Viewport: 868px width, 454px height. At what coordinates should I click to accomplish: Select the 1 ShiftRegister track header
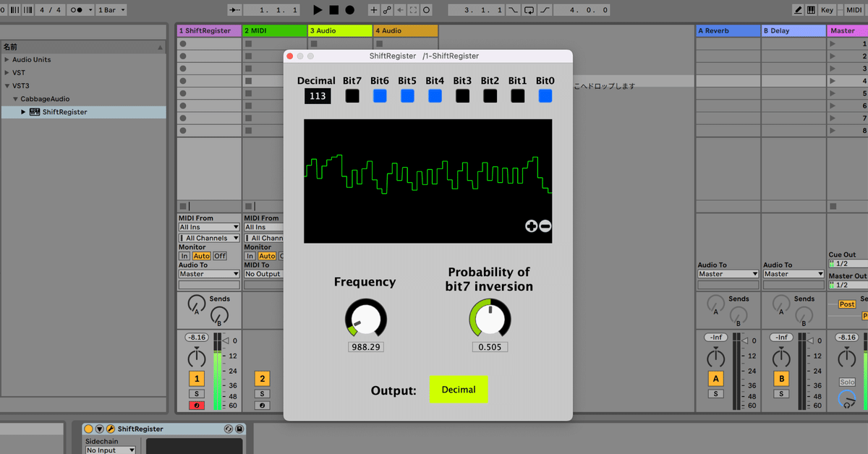click(x=209, y=31)
